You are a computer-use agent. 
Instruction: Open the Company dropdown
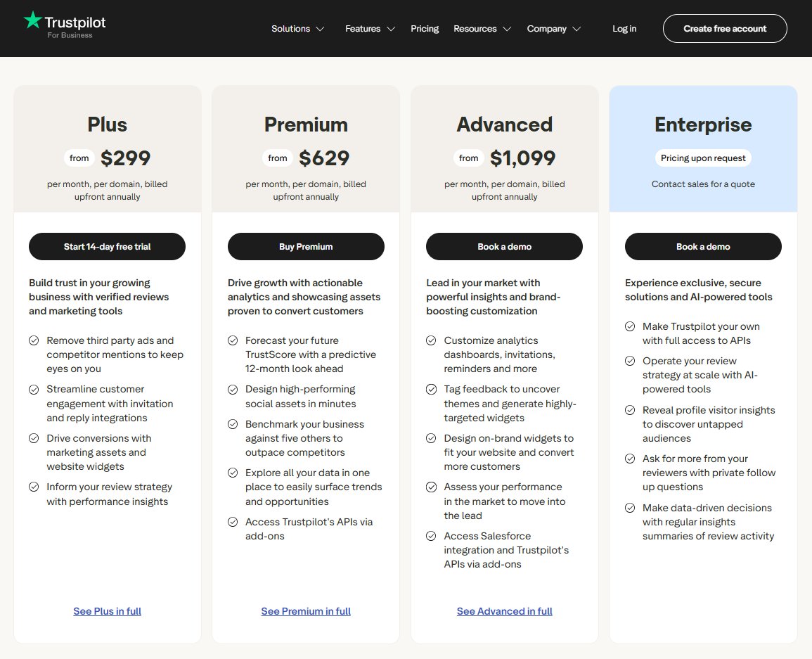[x=554, y=29]
